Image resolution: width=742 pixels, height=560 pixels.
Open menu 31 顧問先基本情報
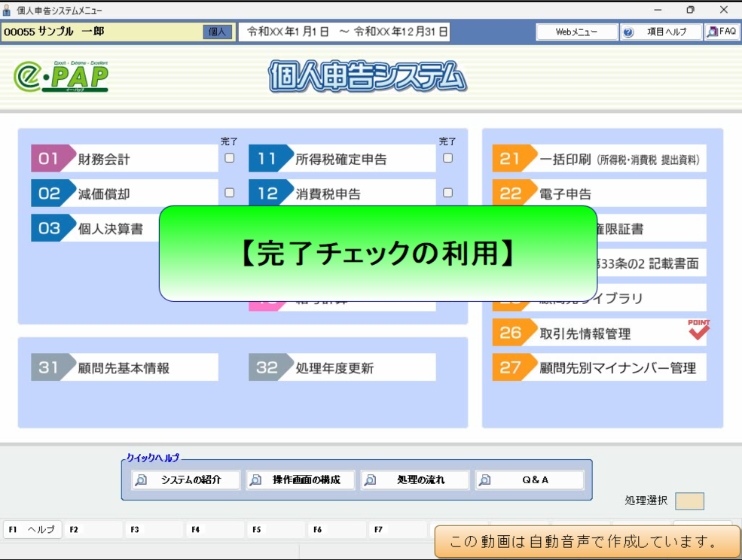click(x=124, y=367)
